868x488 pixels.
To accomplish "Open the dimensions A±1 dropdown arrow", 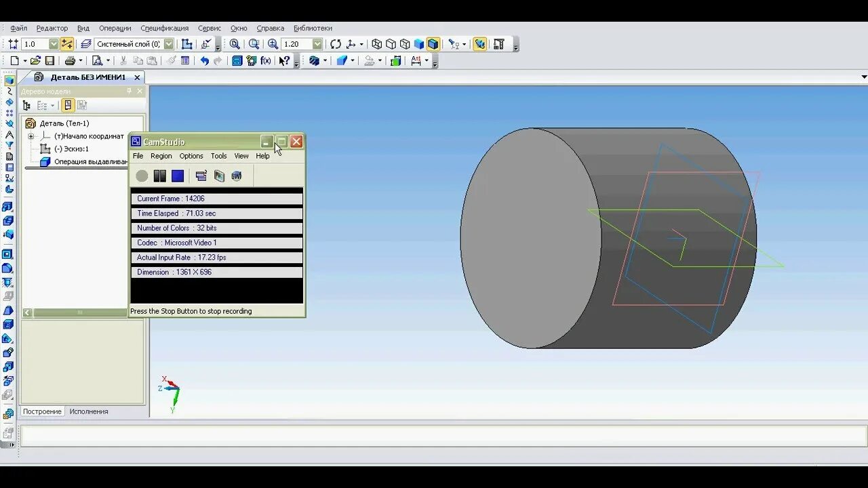I will (426, 61).
